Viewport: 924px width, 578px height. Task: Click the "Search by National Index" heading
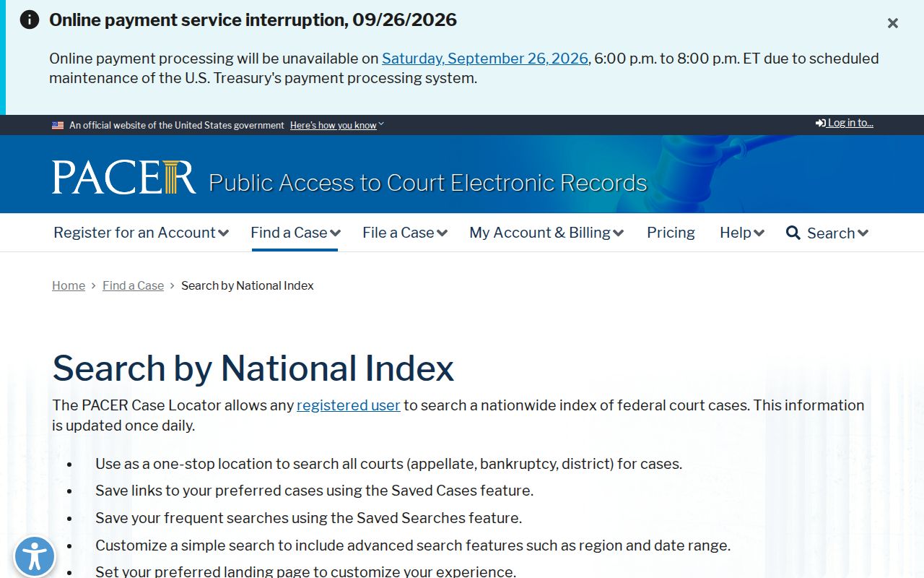[x=253, y=368]
